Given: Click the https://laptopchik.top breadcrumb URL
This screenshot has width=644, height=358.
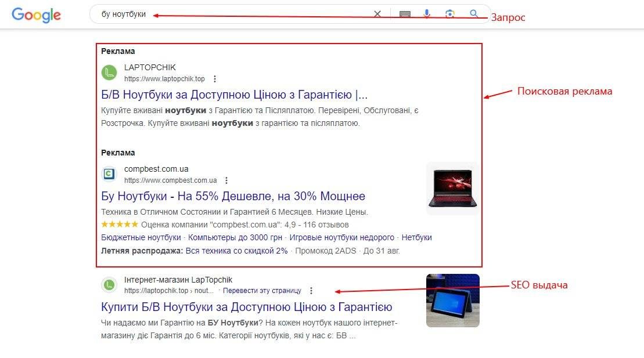Looking at the screenshot, I should point(169,291).
